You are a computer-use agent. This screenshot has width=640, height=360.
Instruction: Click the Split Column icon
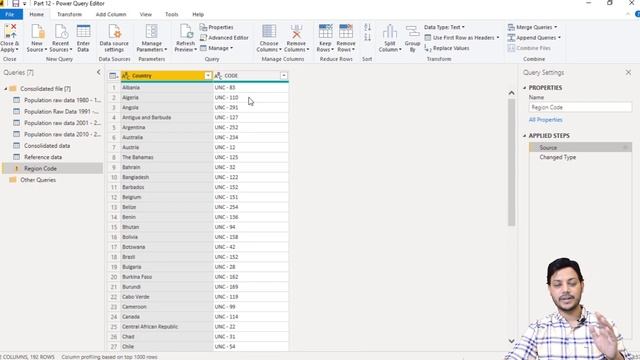point(390,31)
